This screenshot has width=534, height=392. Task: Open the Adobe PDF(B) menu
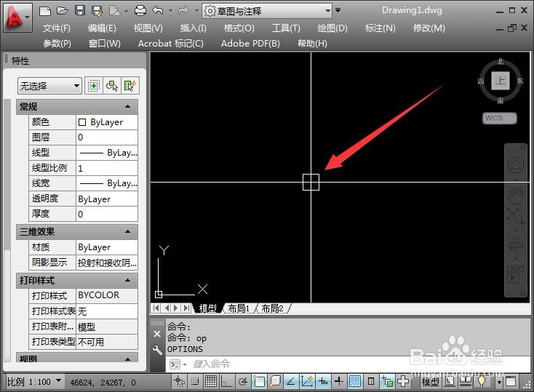point(250,44)
